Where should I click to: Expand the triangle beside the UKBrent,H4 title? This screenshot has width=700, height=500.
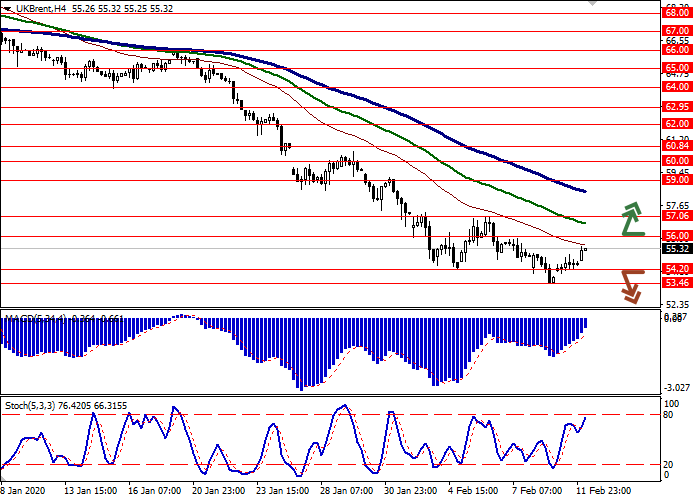7,8
